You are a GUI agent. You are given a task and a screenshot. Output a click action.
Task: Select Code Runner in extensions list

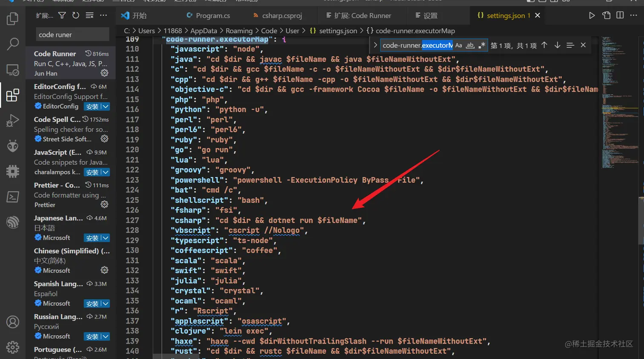(x=71, y=63)
